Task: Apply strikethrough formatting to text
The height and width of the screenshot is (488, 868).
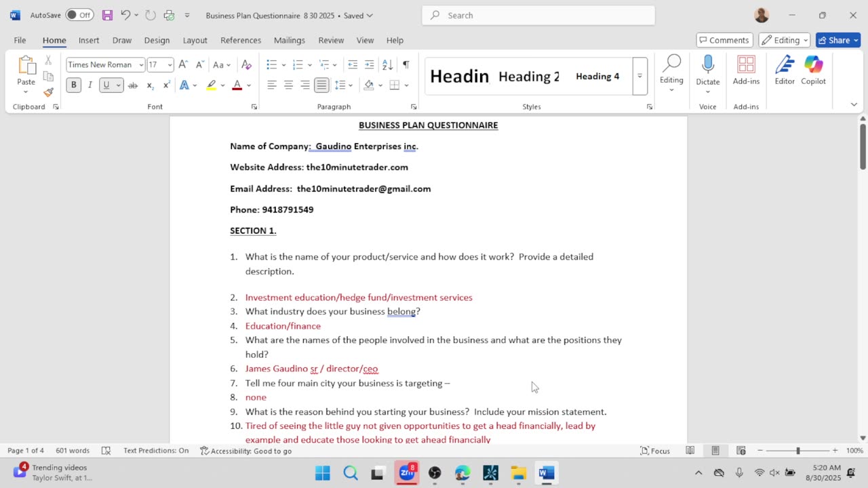Action: 133,85
